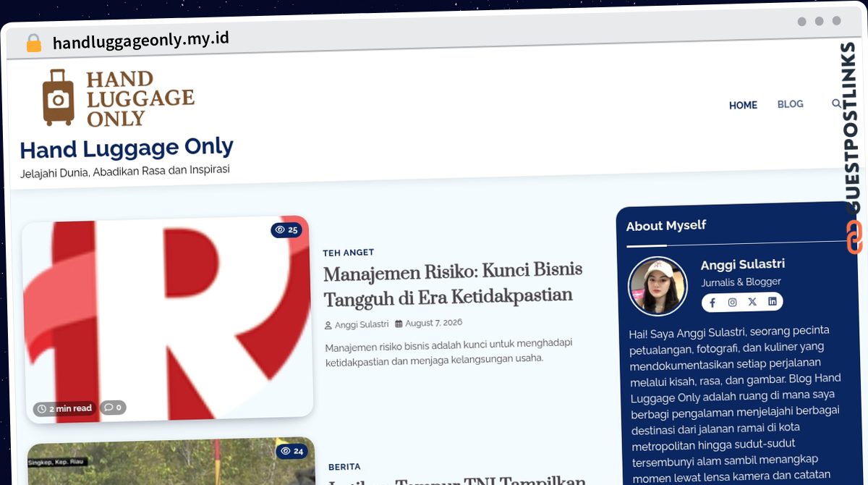Click the padlock icon in address bar

click(x=33, y=43)
